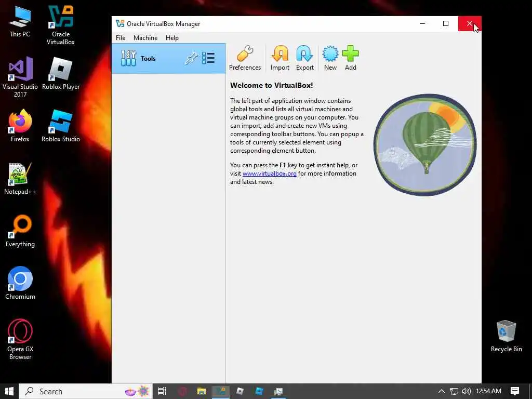Image resolution: width=532 pixels, height=399 pixels.
Task: Select the Tools item in left panel
Action: pyautogui.click(x=169, y=58)
